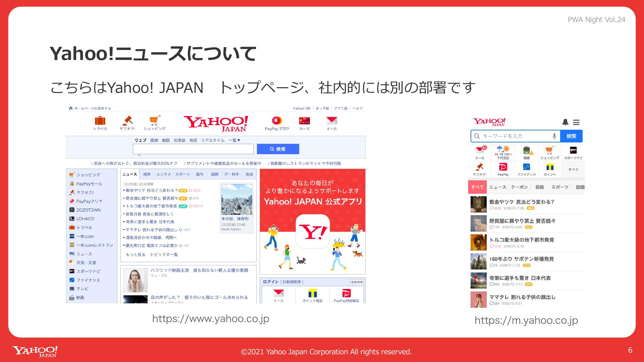644x362 pixels.
Task: Tap the microphone voice search icon
Action: (554, 136)
